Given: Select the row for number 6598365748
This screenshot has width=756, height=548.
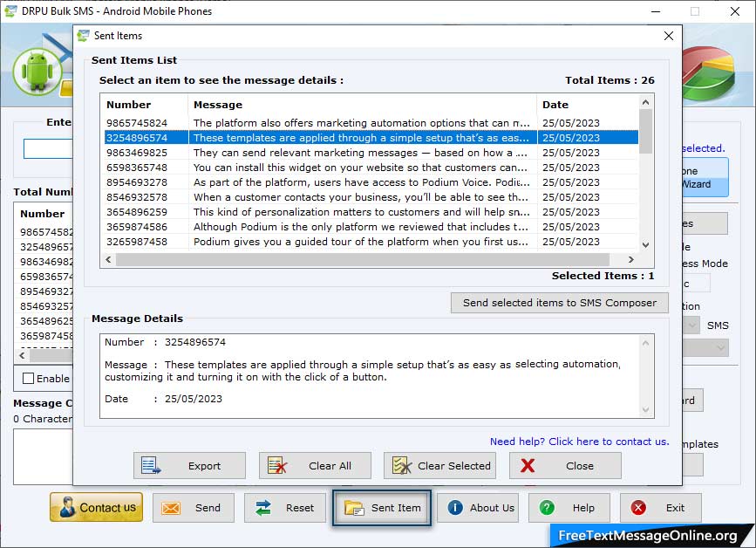Looking at the screenshot, I should tap(371, 168).
